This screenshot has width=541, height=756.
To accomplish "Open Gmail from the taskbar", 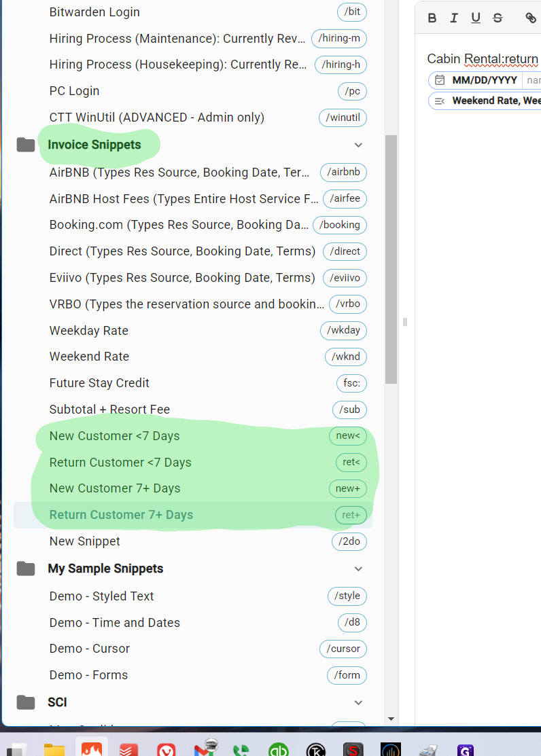I will pos(205,749).
